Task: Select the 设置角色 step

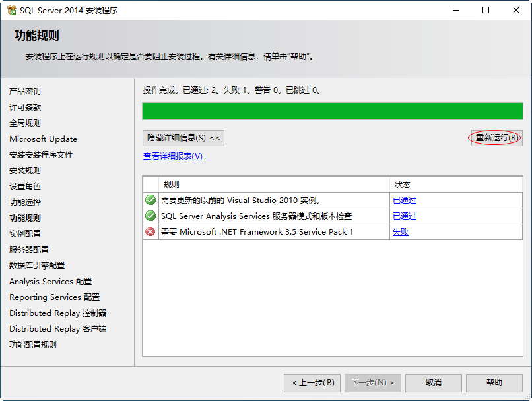Action: pos(25,187)
